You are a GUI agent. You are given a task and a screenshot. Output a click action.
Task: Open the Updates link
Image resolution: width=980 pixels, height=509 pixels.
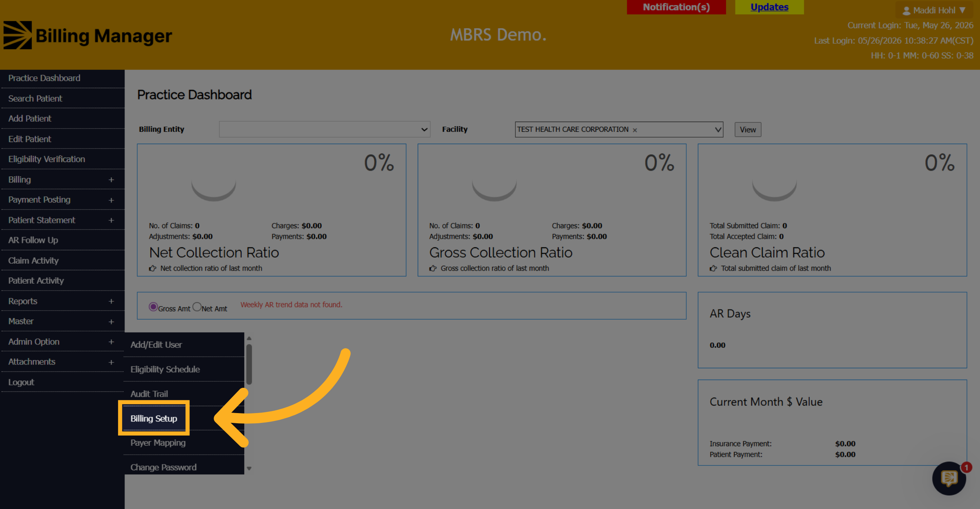coord(769,7)
